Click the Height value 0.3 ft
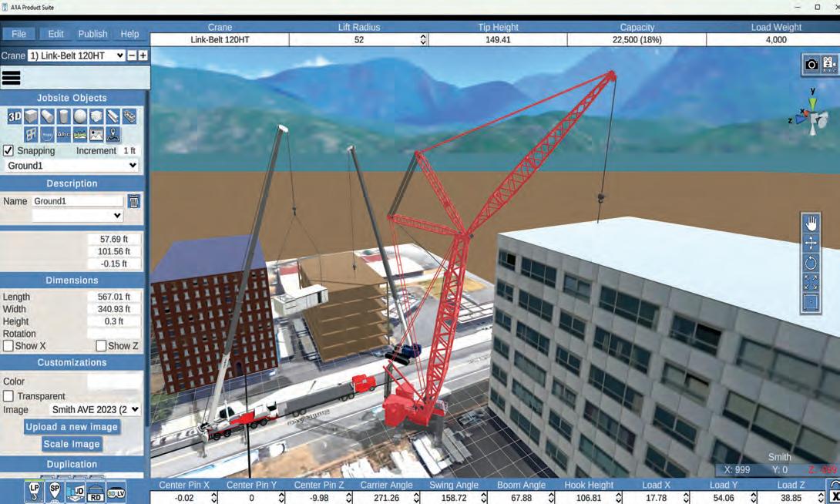This screenshot has width=840, height=504. pyautogui.click(x=114, y=321)
